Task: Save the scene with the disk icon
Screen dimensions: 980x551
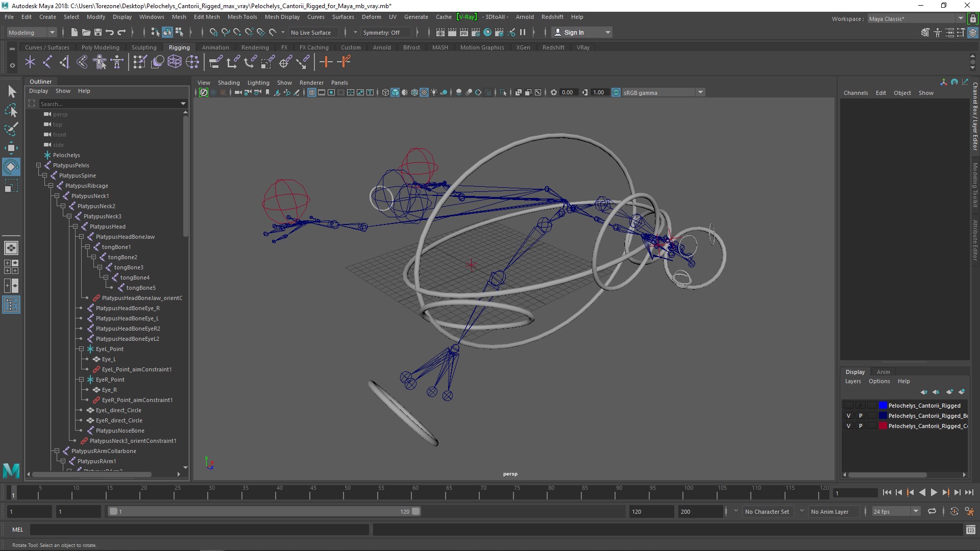Action: pos(98,33)
